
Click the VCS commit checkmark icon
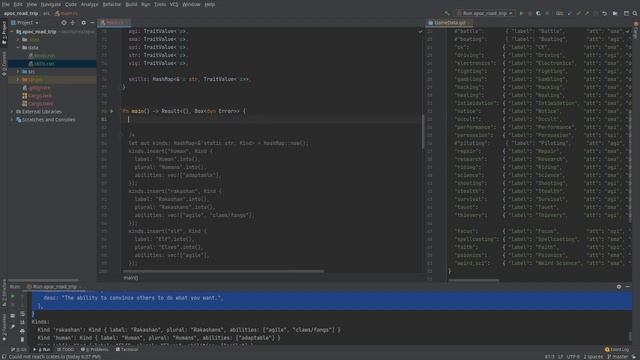pyautogui.click(x=578, y=13)
